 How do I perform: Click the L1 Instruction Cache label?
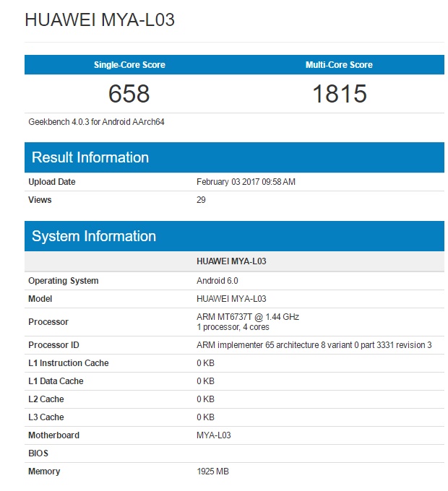point(69,363)
